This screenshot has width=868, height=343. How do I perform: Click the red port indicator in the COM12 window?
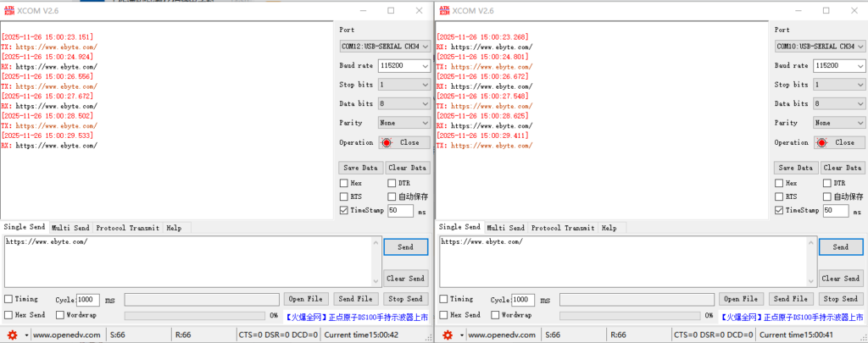coord(387,142)
